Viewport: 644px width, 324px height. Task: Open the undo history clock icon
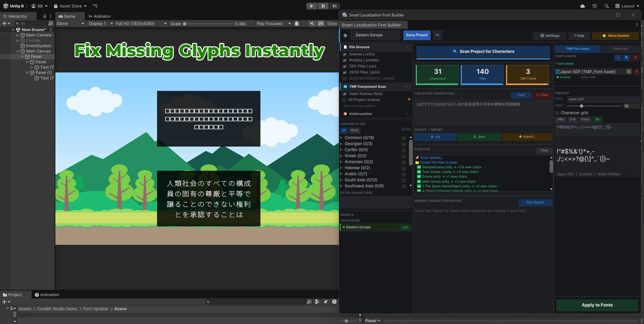click(x=595, y=6)
